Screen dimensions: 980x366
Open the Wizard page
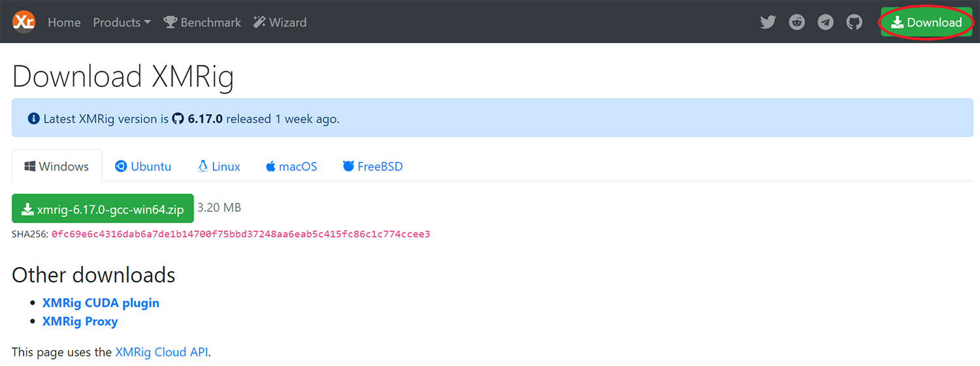280,22
